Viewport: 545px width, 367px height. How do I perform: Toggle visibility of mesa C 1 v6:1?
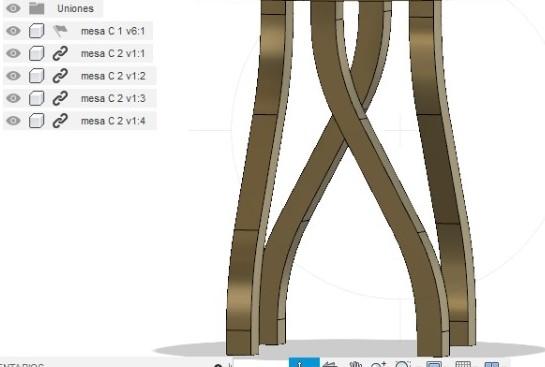tap(13, 31)
